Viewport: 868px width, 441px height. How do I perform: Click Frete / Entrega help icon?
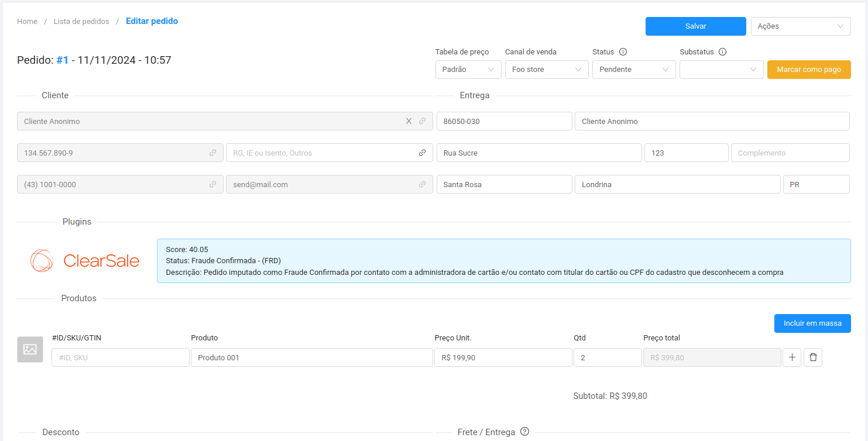[x=524, y=432]
